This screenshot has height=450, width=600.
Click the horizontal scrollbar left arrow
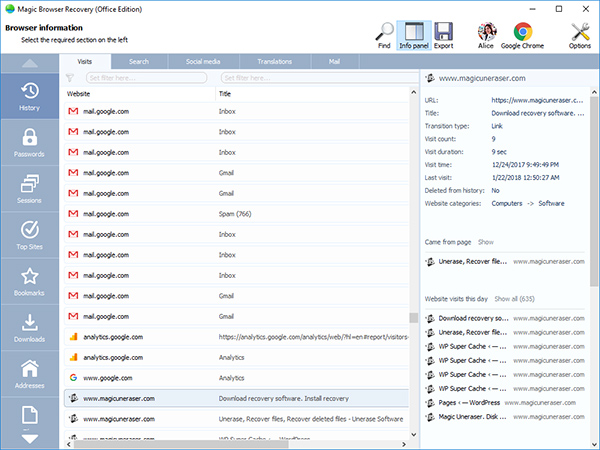(68, 444)
